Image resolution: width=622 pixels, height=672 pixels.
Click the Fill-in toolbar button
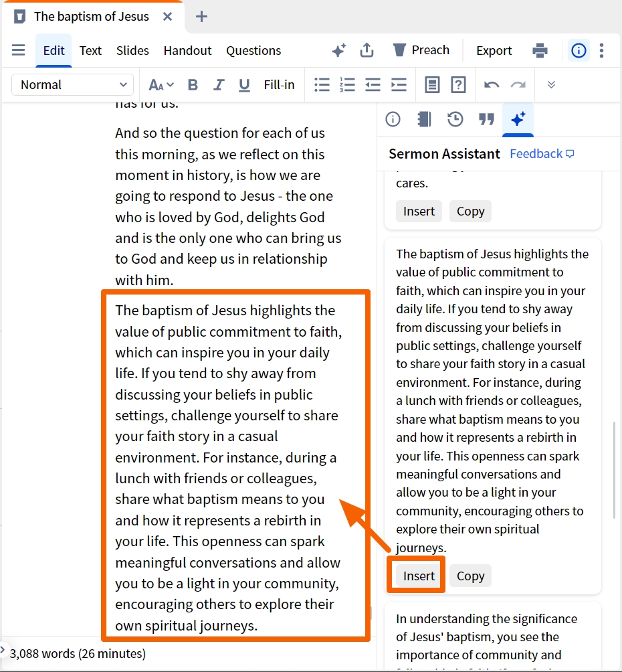click(279, 85)
